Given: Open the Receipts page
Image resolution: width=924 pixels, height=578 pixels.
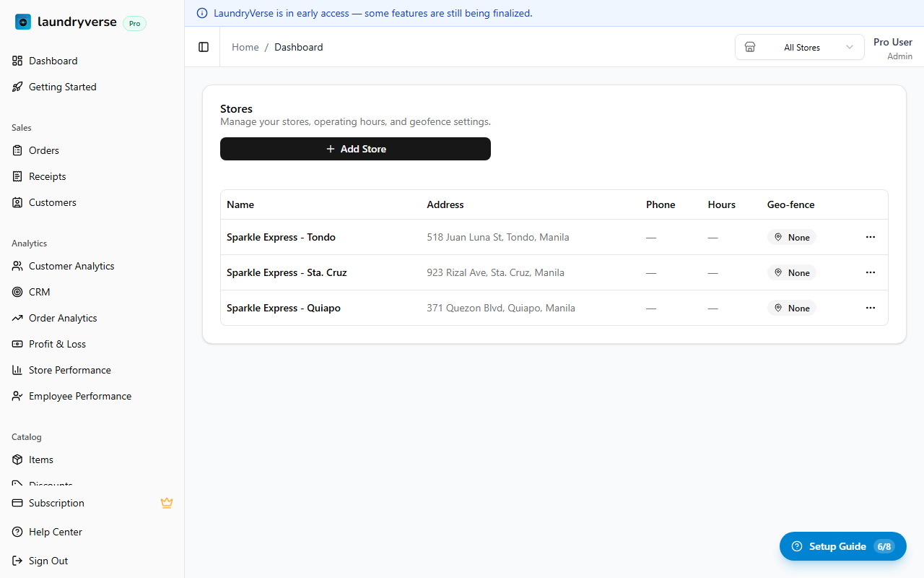Looking at the screenshot, I should pos(47,176).
